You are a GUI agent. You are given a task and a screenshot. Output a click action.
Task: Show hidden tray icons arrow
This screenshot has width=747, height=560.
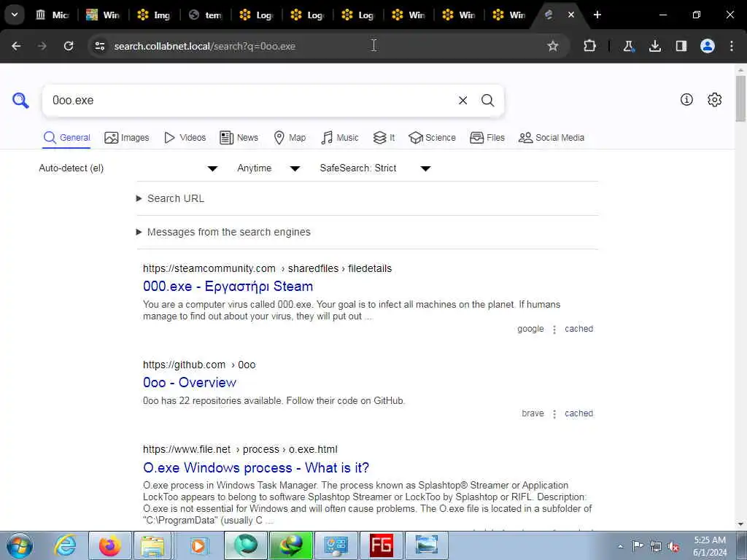(620, 547)
